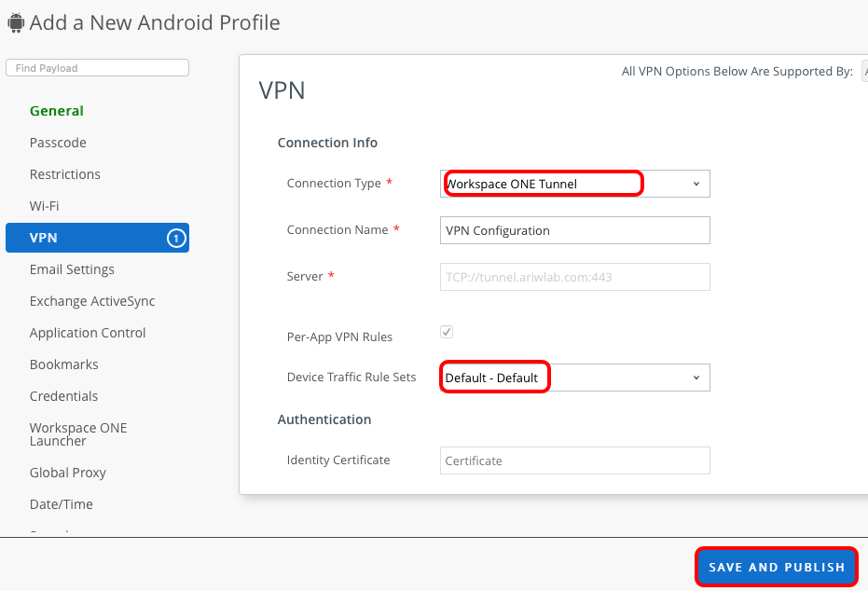
Task: Click the VPN payload count badge
Action: 176,238
